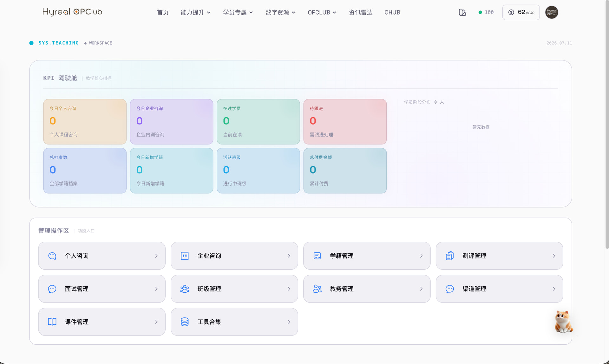Click the 待跟进 red KPI card

point(345,122)
